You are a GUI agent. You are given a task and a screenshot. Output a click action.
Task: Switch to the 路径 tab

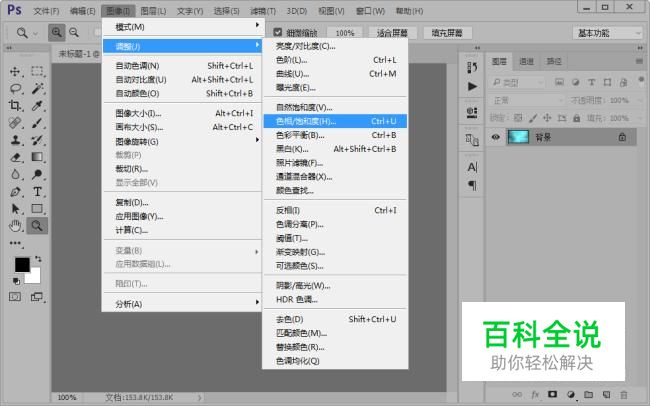554,61
